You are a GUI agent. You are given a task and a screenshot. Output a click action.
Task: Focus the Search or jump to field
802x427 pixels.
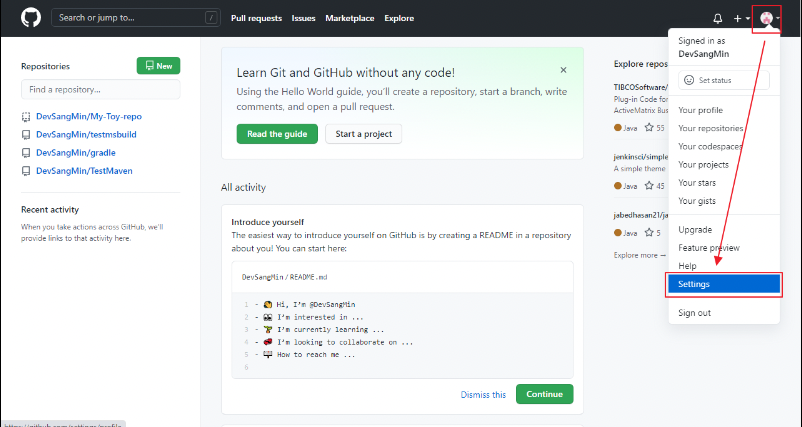[x=136, y=18]
